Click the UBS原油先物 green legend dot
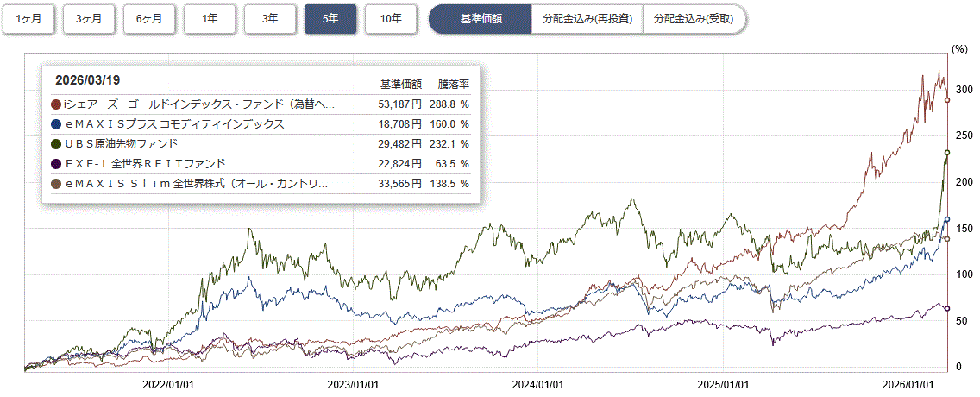Image resolution: width=980 pixels, height=397 pixels. tap(57, 144)
